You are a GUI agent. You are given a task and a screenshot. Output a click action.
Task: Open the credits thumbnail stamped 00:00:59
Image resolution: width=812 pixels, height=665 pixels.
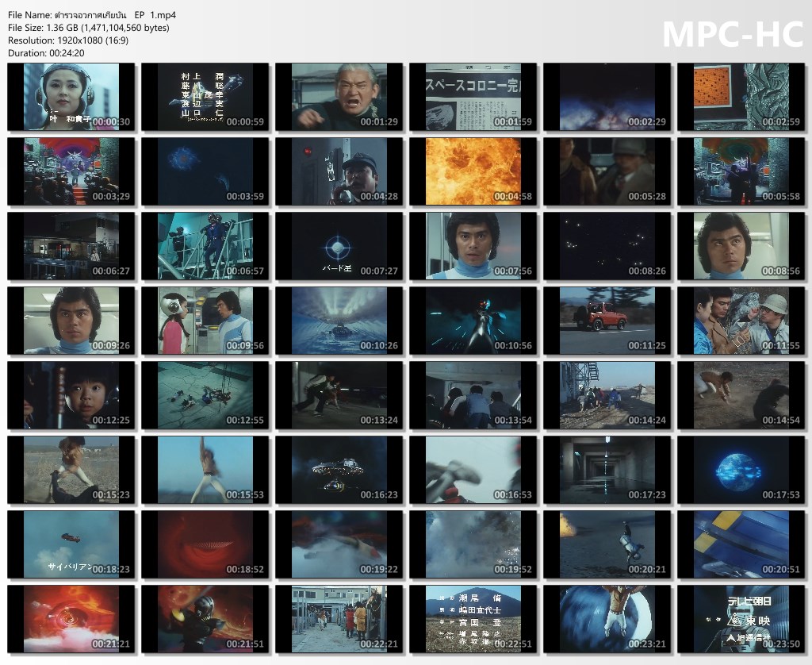(x=205, y=97)
